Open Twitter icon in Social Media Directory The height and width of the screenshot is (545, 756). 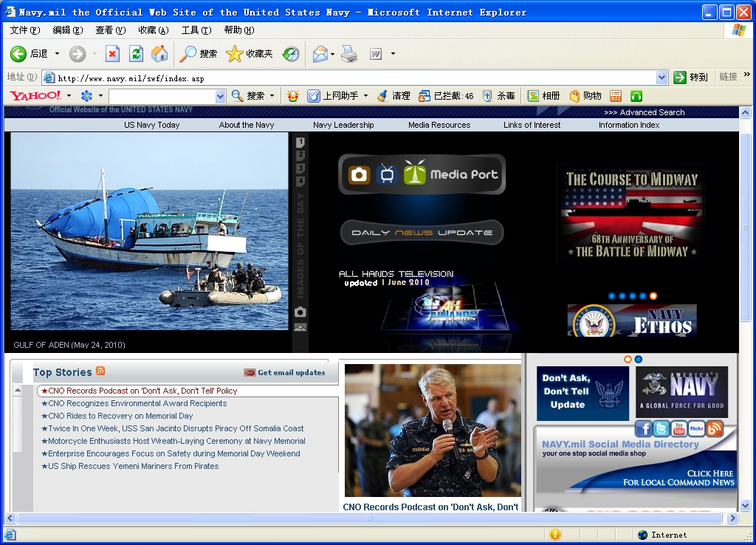point(661,428)
